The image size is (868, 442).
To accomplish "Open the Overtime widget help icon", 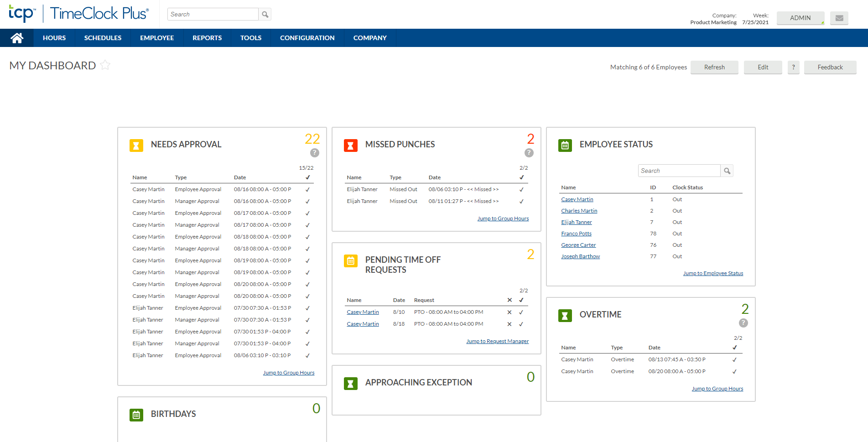I will coord(743,323).
